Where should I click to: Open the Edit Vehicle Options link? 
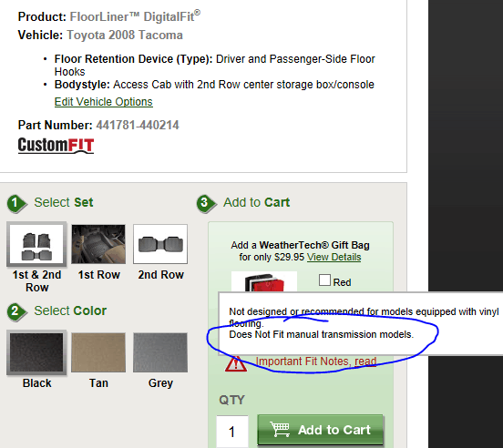[x=104, y=102]
